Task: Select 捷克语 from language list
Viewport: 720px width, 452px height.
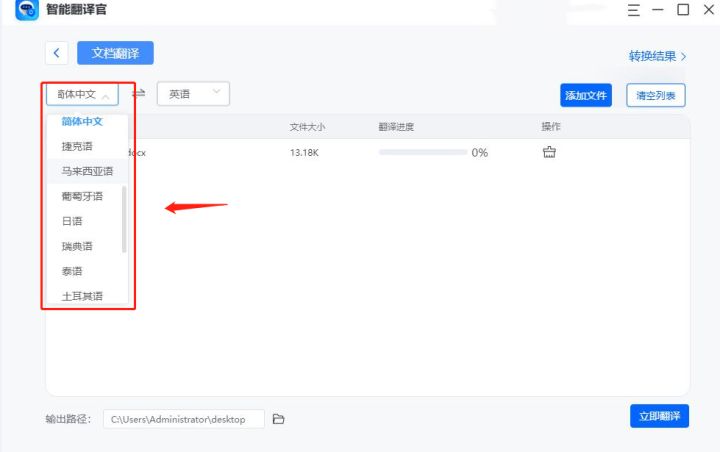Action: point(77,146)
